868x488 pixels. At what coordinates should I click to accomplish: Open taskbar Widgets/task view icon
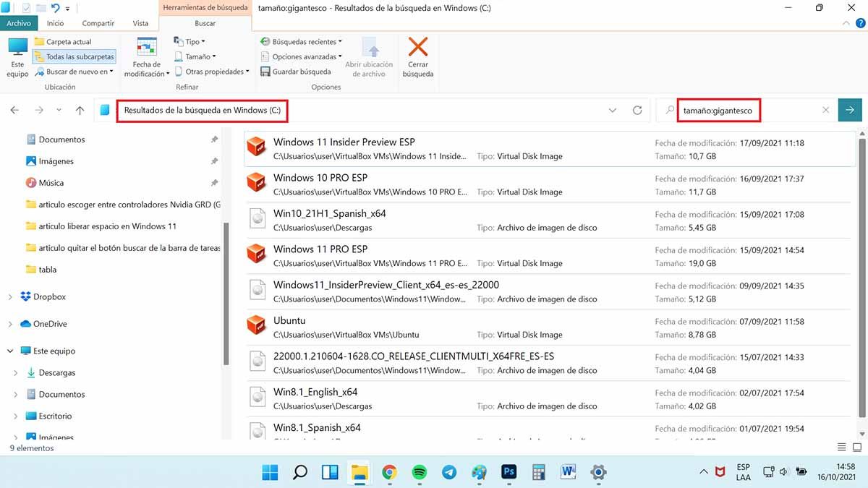pos(329,472)
